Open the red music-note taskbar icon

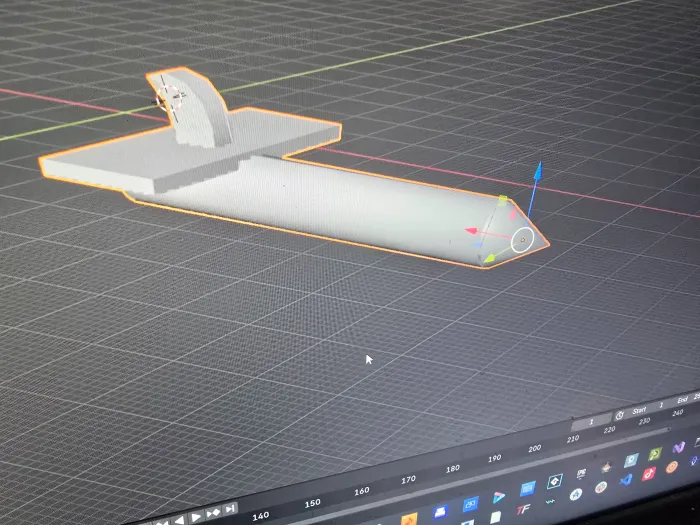point(649,474)
